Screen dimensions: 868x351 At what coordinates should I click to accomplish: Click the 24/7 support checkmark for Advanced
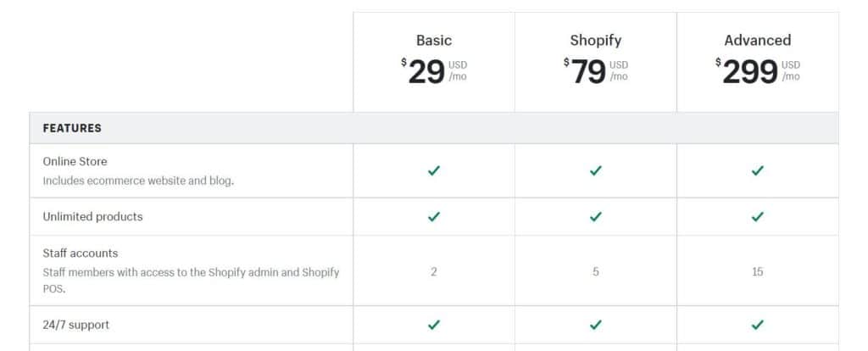click(x=757, y=325)
